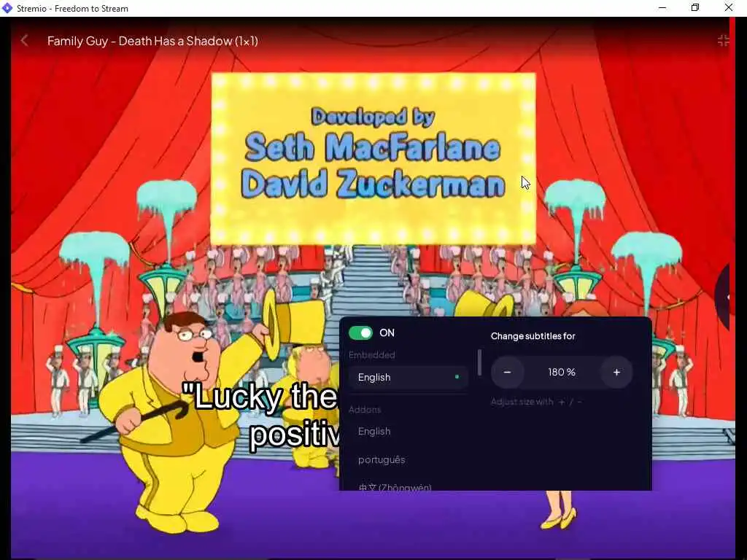Screen dimensions: 747x560
Task: Exit fullscreen with the top-right player icon
Action: 723,41
